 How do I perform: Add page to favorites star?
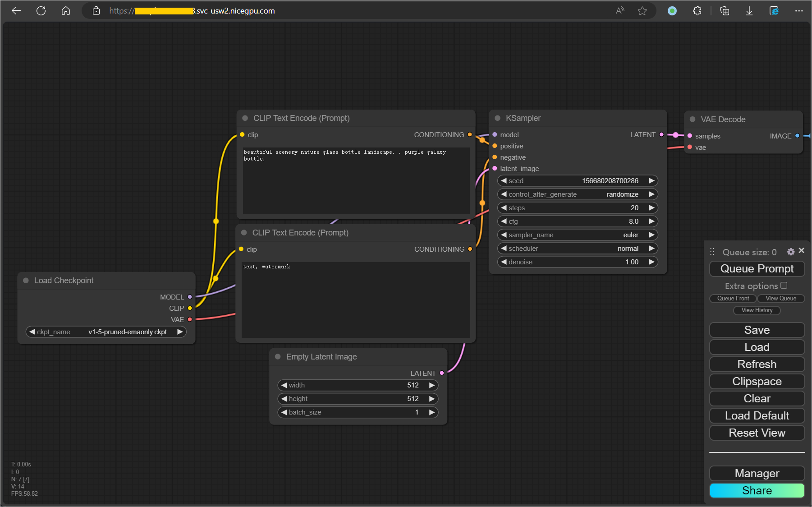(642, 11)
